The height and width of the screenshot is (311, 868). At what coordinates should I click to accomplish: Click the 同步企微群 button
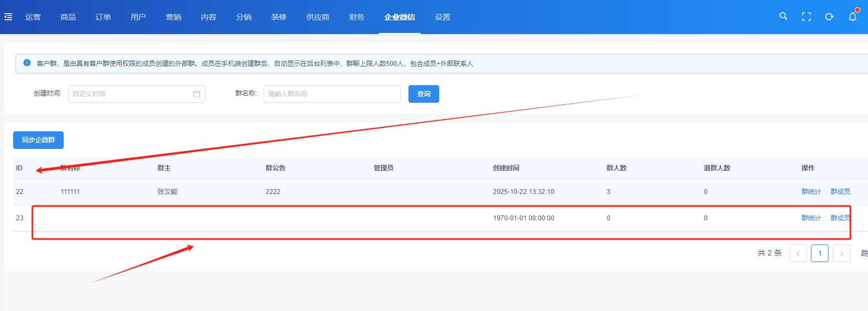pos(38,140)
